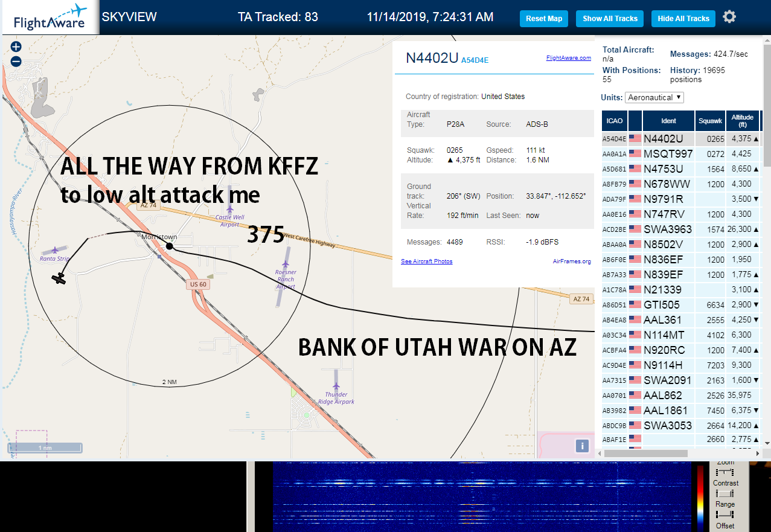
Task: Click Reset Map button
Action: [x=544, y=19]
